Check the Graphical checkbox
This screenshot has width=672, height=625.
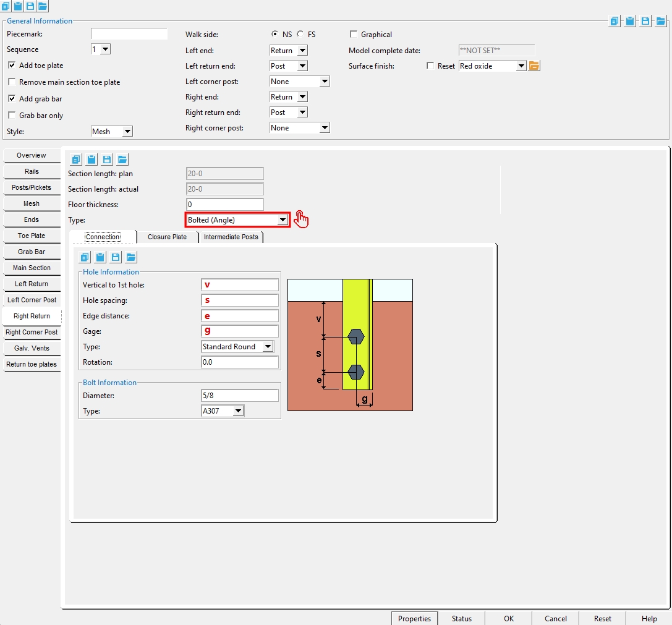pos(354,34)
